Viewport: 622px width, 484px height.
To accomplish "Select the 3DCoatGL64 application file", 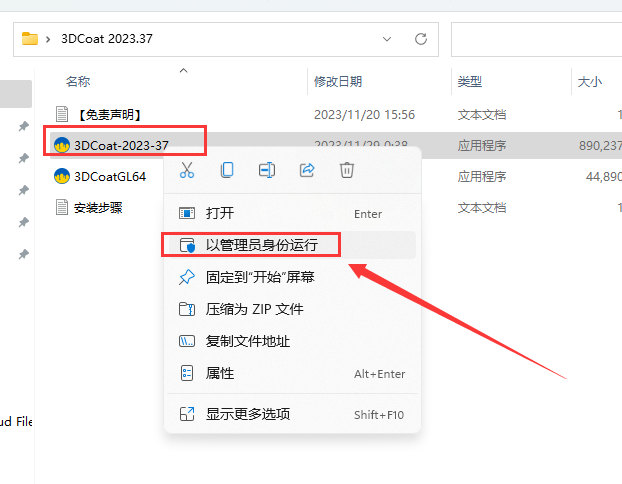I will tap(110, 177).
